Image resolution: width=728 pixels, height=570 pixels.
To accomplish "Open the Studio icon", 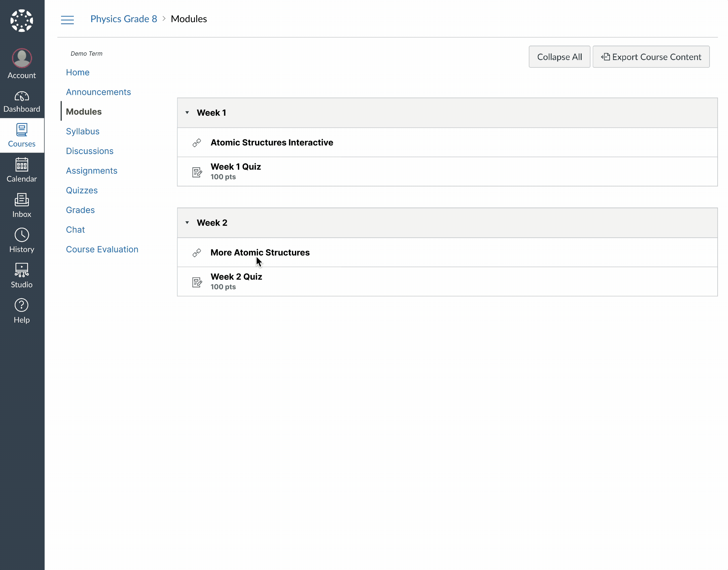I will [x=22, y=270].
